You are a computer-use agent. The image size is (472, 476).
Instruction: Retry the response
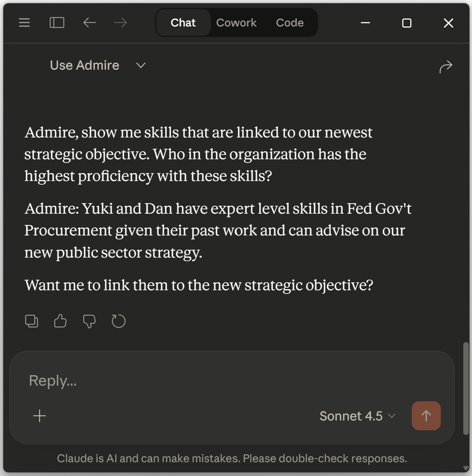tap(118, 321)
